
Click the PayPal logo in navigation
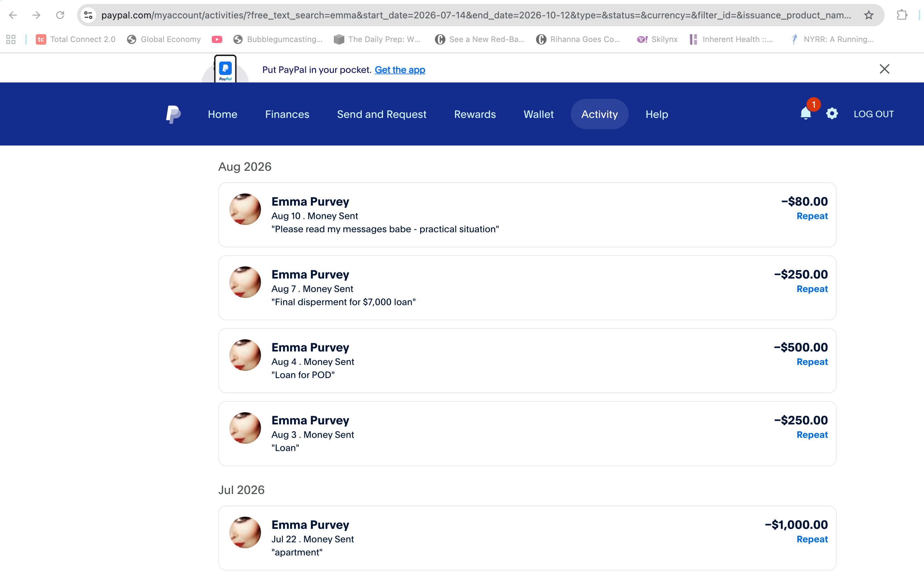pyautogui.click(x=173, y=114)
